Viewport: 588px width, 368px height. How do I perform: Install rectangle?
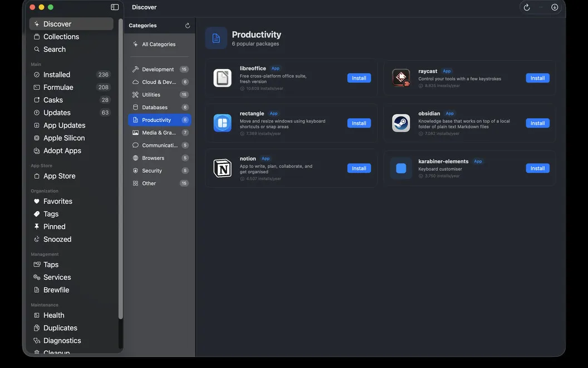tap(359, 123)
